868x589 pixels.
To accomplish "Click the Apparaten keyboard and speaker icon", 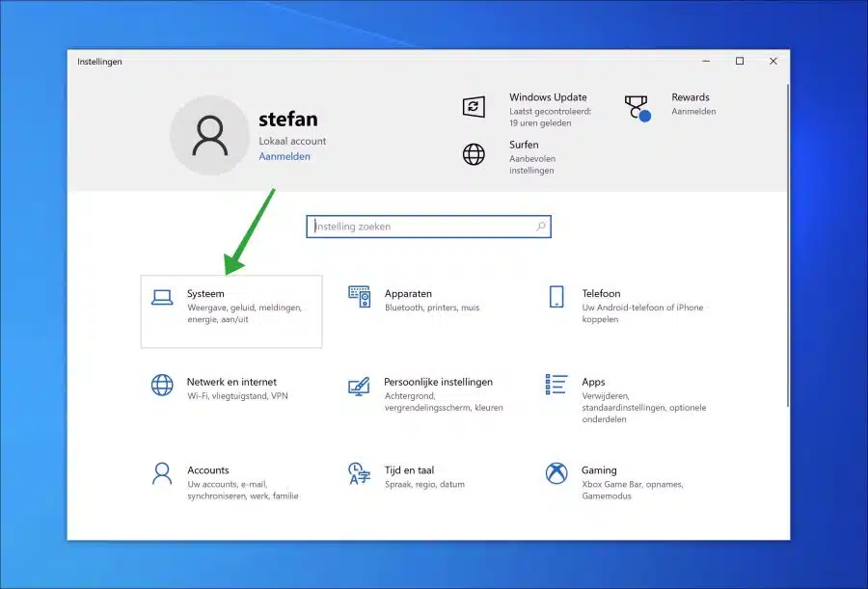I will [x=360, y=297].
